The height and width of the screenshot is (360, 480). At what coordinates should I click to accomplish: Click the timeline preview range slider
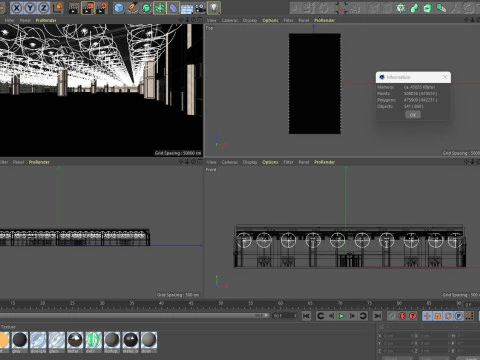pos(134,315)
